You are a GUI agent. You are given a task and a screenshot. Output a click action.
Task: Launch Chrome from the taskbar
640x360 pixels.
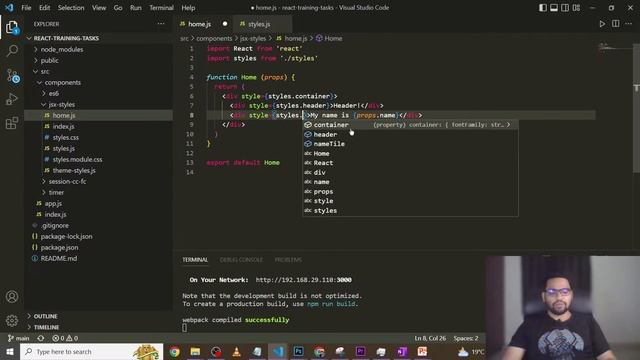point(175,351)
